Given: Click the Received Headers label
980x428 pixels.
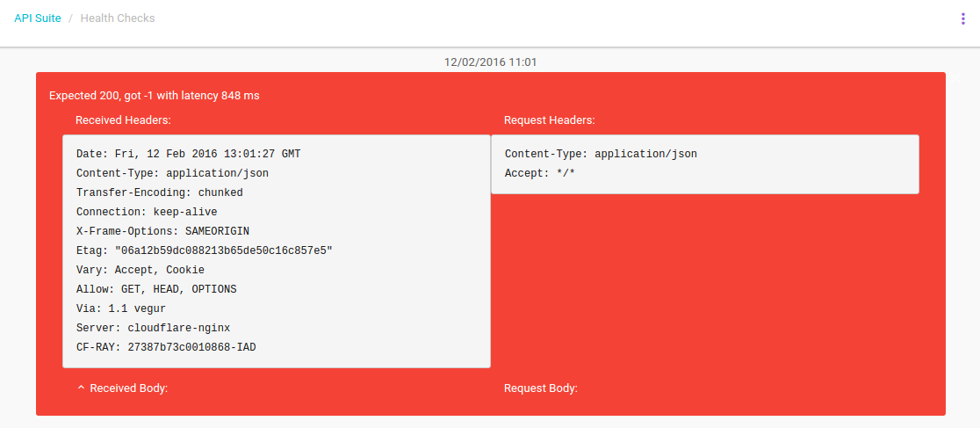Looking at the screenshot, I should pos(123,120).
